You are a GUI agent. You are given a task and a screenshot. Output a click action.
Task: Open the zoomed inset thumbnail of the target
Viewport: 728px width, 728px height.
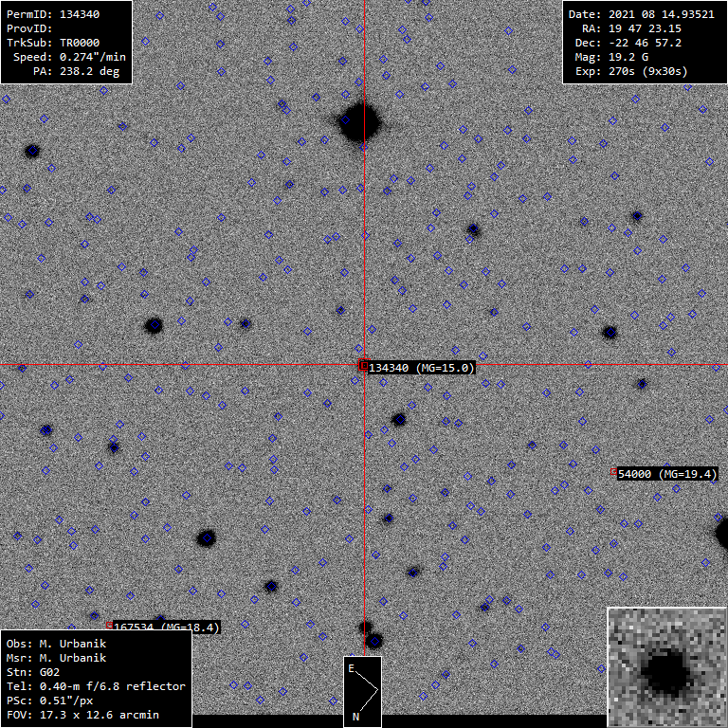667,667
